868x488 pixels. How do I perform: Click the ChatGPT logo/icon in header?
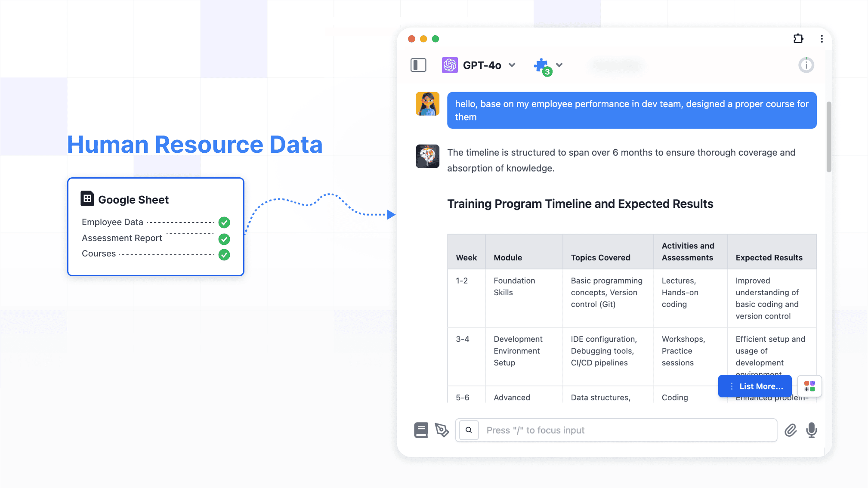[450, 65]
